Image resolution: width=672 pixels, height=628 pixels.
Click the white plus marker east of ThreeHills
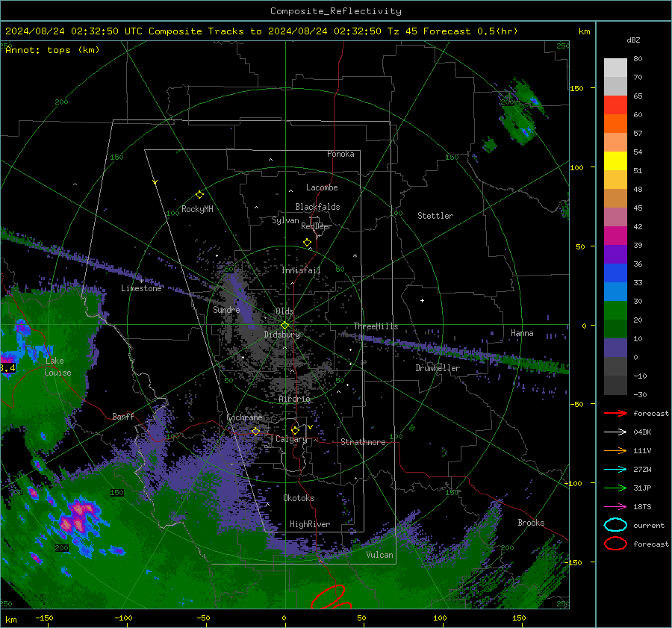[422, 300]
